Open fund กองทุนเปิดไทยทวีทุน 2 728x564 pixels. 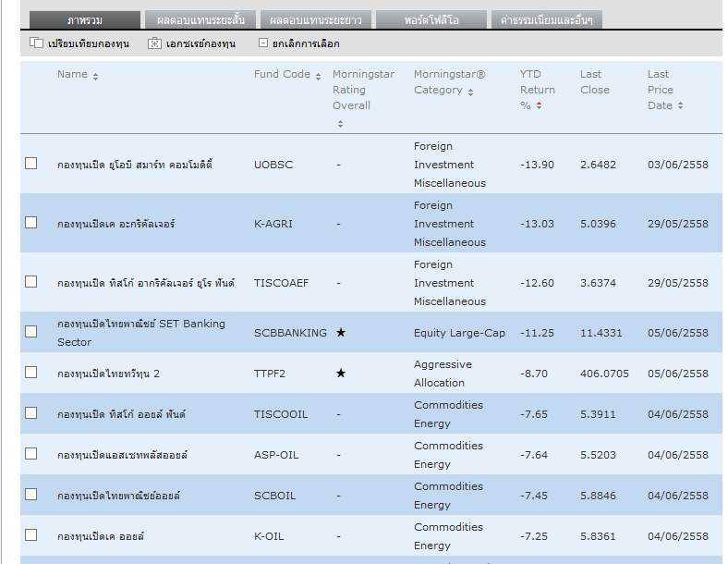108,374
